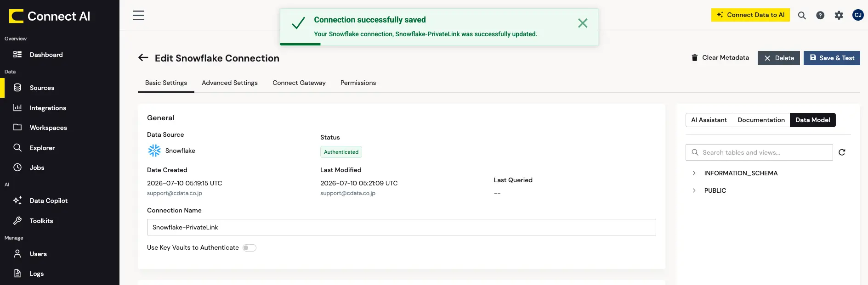Click the hamburger menu icon
868x285 pixels.
pos(138,15)
